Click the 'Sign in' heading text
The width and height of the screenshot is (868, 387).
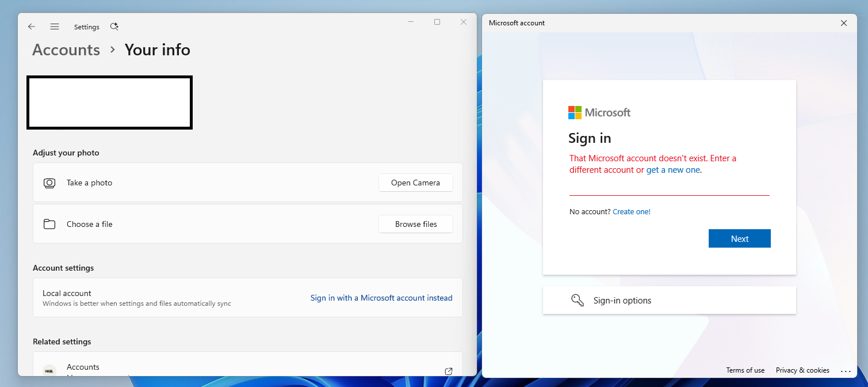[x=590, y=138]
